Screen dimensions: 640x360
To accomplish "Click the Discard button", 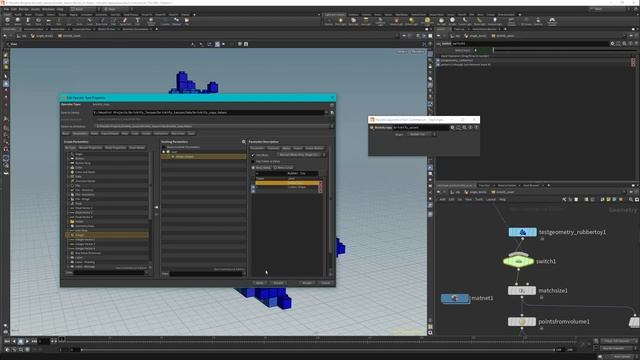I will tap(278, 283).
